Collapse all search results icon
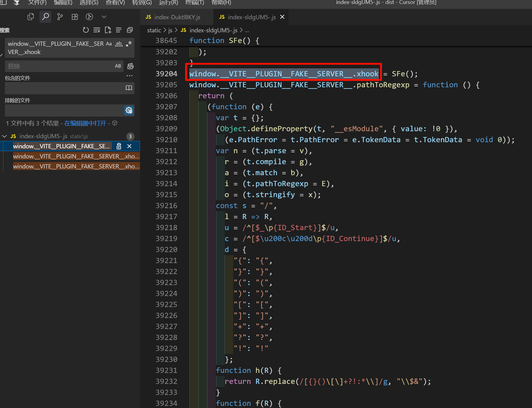 130,30
